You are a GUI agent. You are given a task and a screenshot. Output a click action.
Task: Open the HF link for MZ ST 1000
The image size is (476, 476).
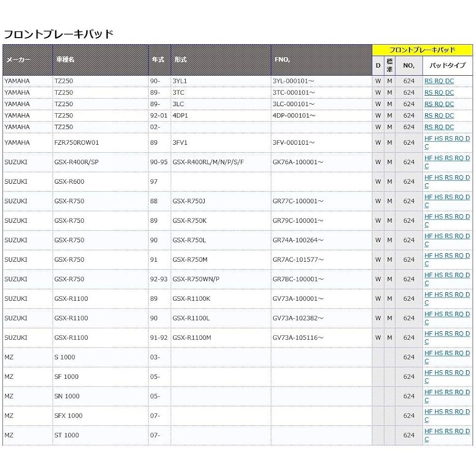coord(428,431)
